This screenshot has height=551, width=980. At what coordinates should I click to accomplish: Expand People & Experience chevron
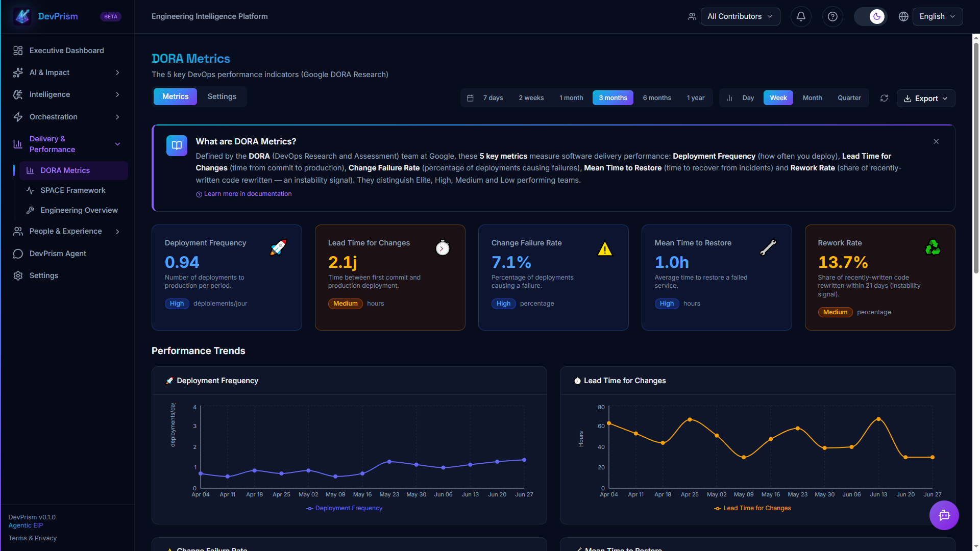pos(118,232)
